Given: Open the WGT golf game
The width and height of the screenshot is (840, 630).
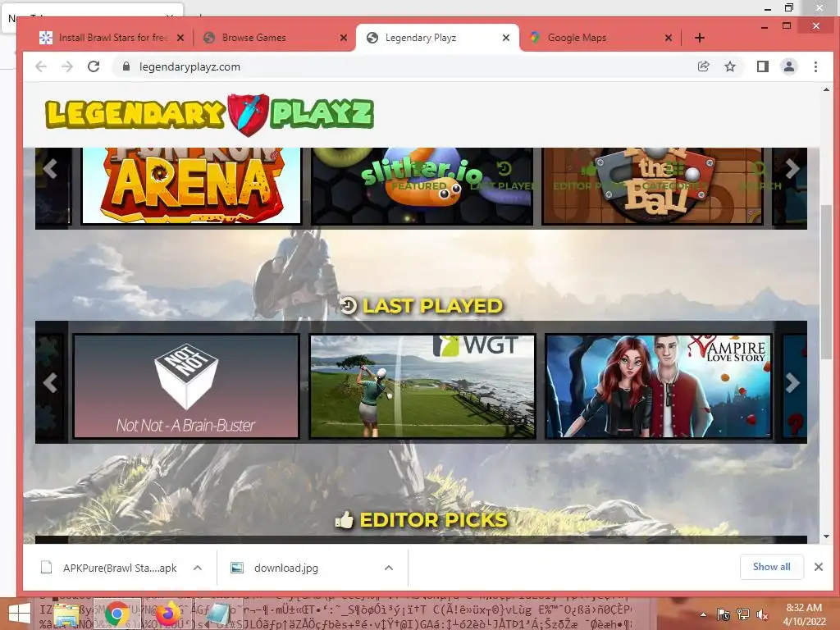Looking at the screenshot, I should pos(422,386).
